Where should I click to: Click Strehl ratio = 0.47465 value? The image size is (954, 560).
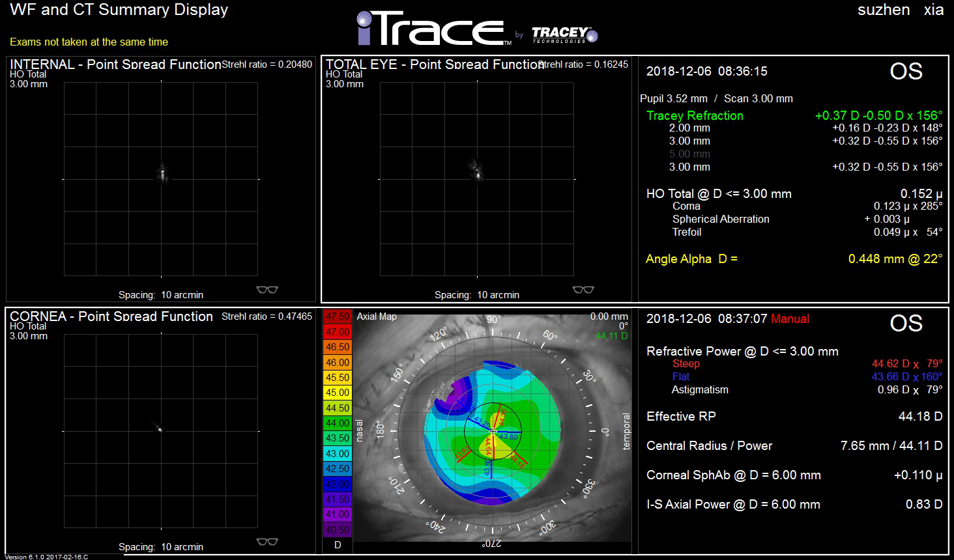tap(267, 316)
